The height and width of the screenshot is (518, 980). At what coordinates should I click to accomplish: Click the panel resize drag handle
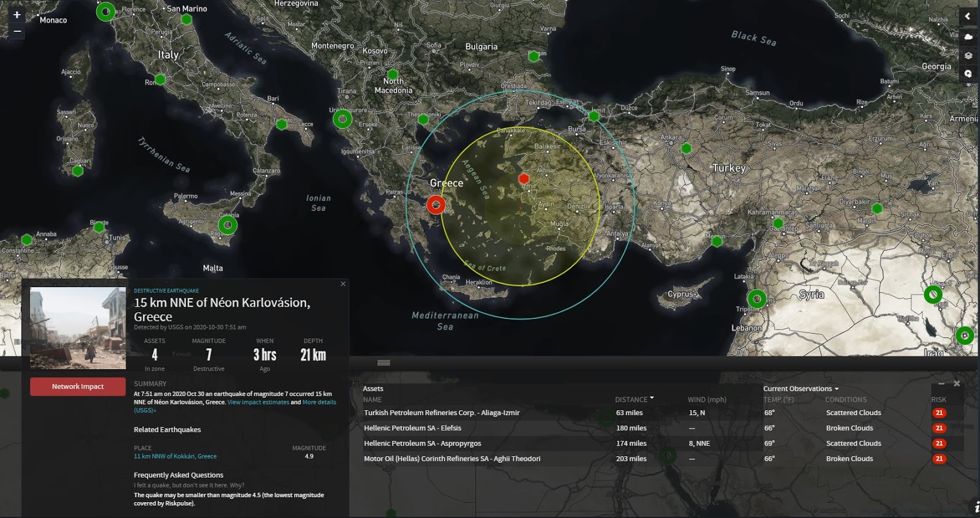[x=383, y=362]
